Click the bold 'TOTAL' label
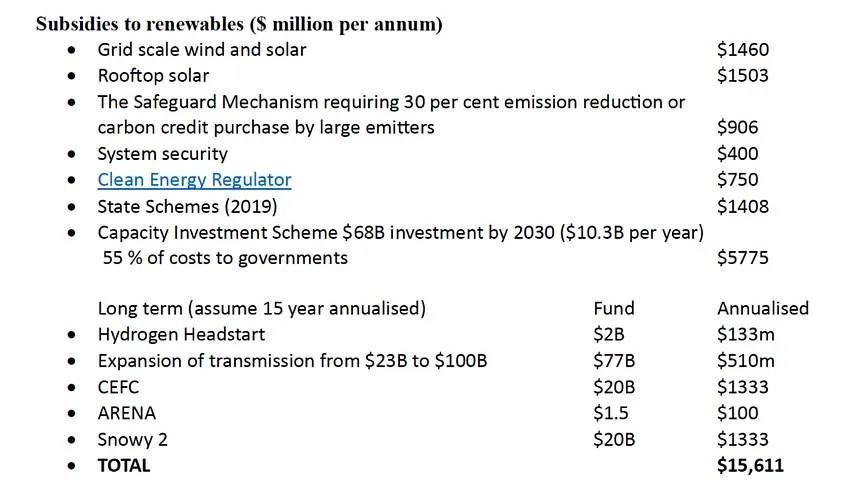Viewport: 848px width, 502px height. (x=123, y=465)
